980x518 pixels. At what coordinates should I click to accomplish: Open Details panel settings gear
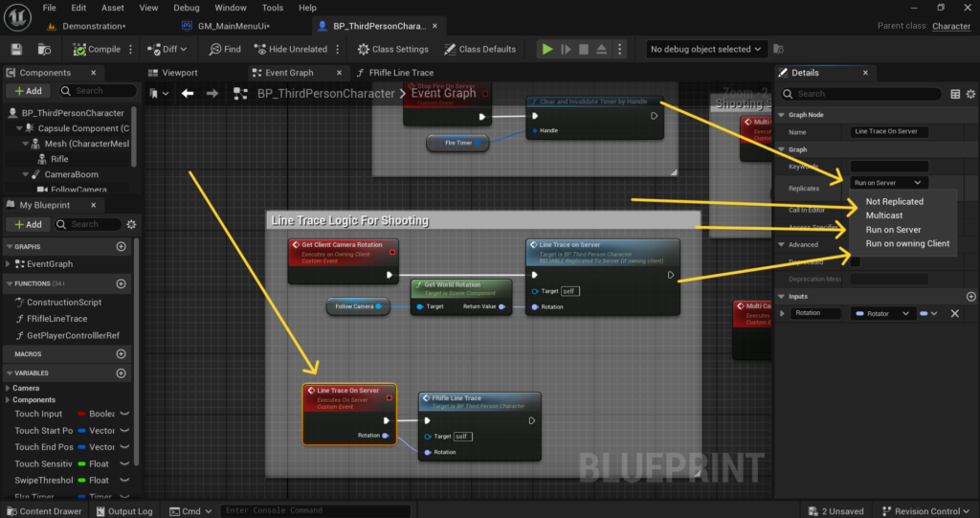pyautogui.click(x=970, y=94)
